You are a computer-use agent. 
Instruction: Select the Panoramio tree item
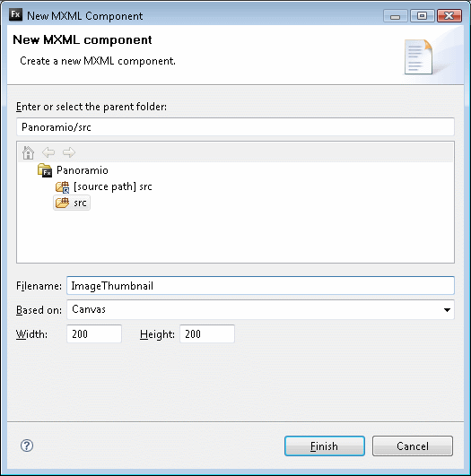pyautogui.click(x=82, y=170)
